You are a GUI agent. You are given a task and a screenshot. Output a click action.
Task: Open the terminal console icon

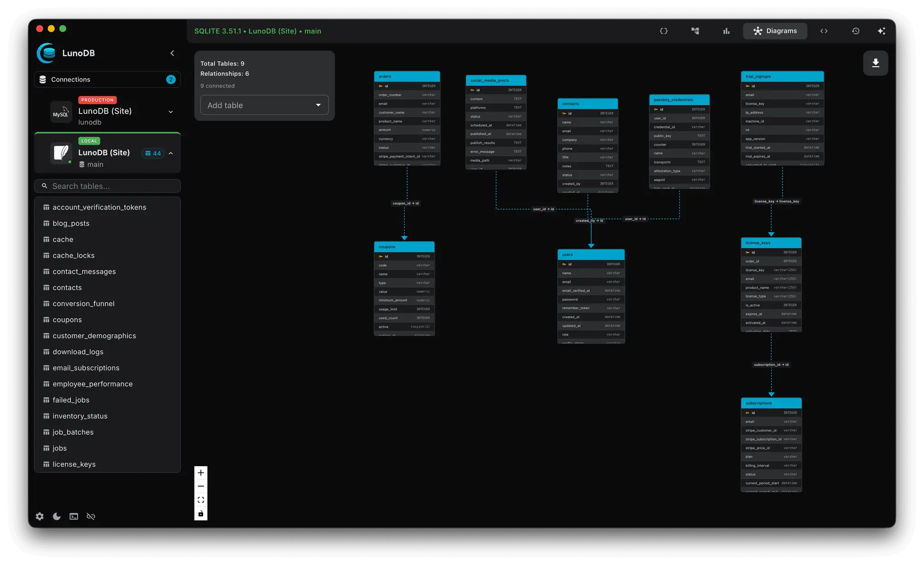click(74, 517)
